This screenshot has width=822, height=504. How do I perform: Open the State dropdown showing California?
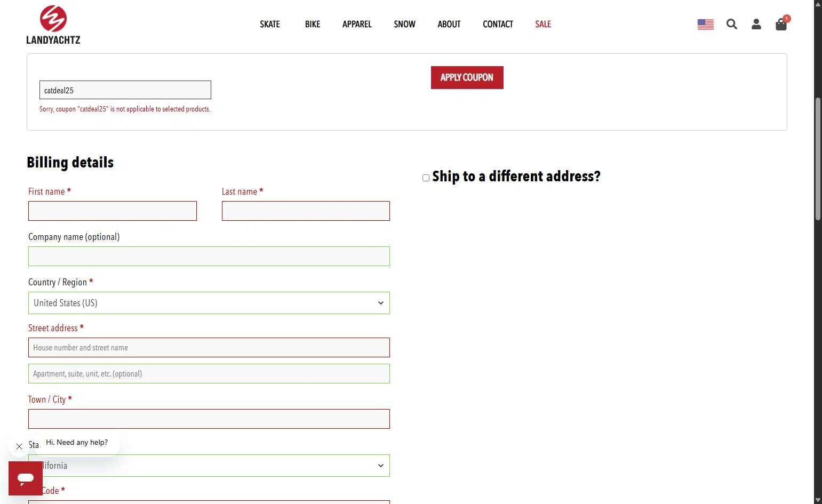[x=209, y=466]
